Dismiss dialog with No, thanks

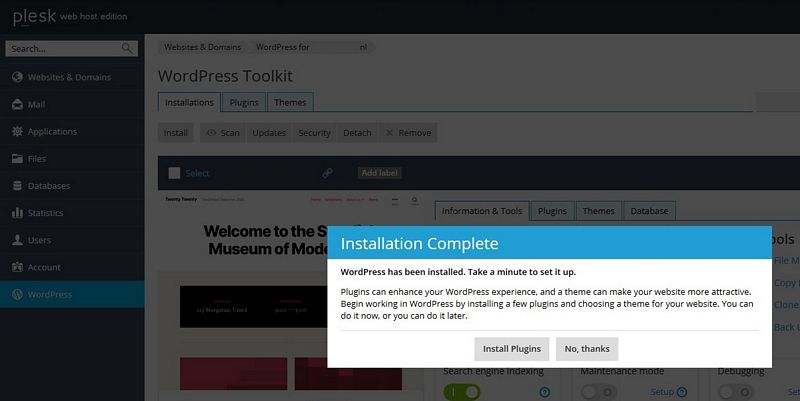coord(587,349)
